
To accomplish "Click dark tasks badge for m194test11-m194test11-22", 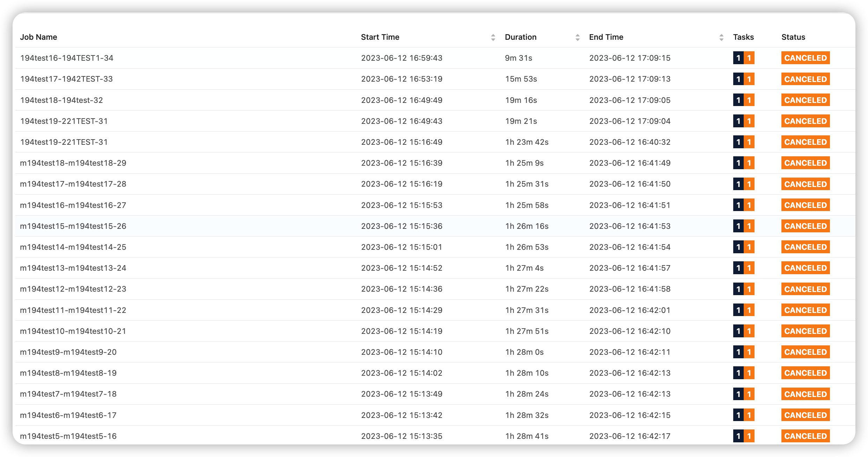I will pyautogui.click(x=738, y=310).
